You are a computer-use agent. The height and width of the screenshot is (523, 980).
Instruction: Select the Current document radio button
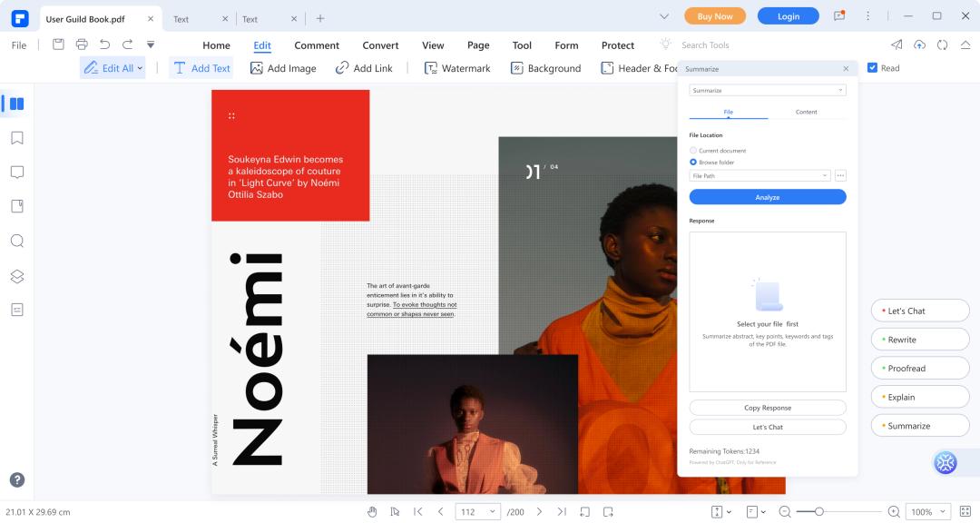694,151
